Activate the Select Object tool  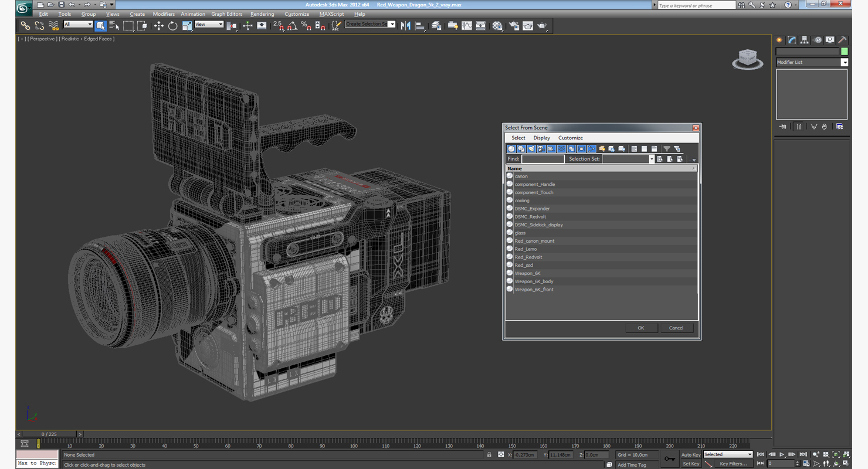tap(100, 26)
